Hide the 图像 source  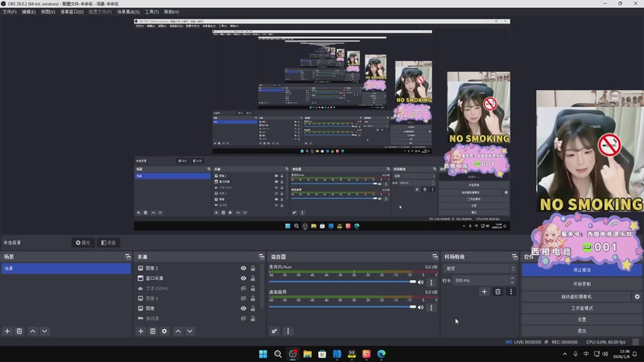(x=244, y=308)
